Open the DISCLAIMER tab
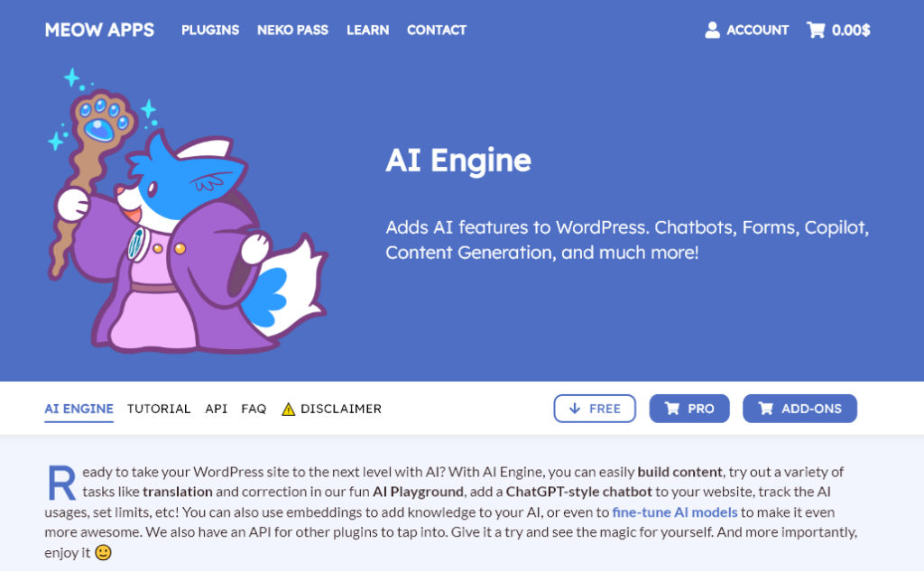 pos(341,409)
